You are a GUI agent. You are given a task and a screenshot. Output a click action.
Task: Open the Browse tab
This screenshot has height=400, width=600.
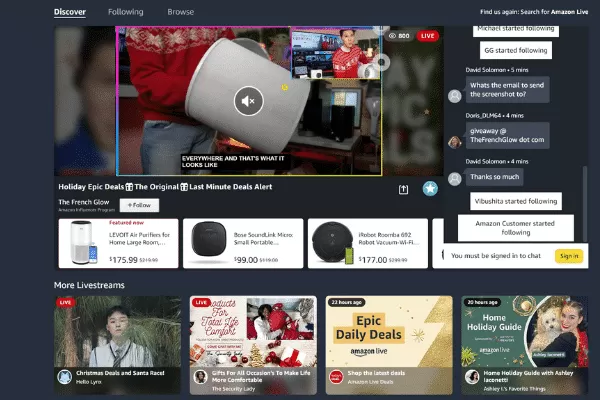[181, 12]
